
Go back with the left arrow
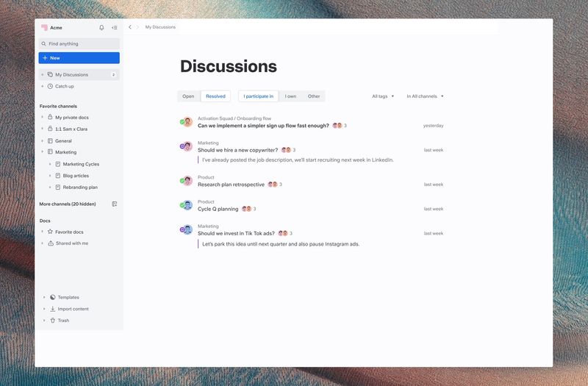130,27
